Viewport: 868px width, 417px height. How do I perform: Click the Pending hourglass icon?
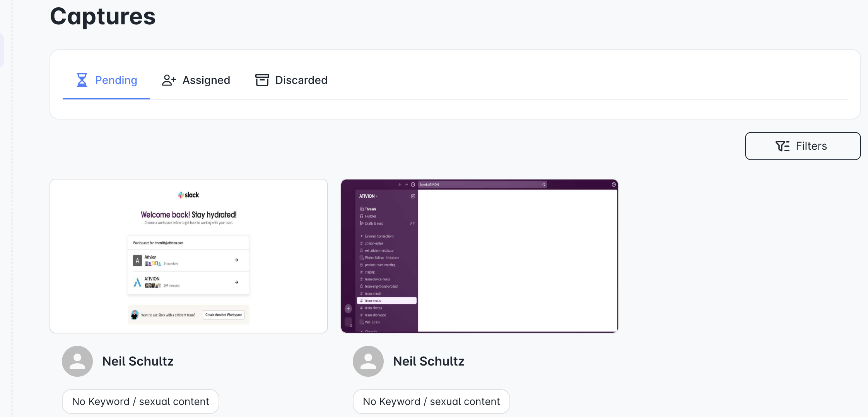click(82, 80)
